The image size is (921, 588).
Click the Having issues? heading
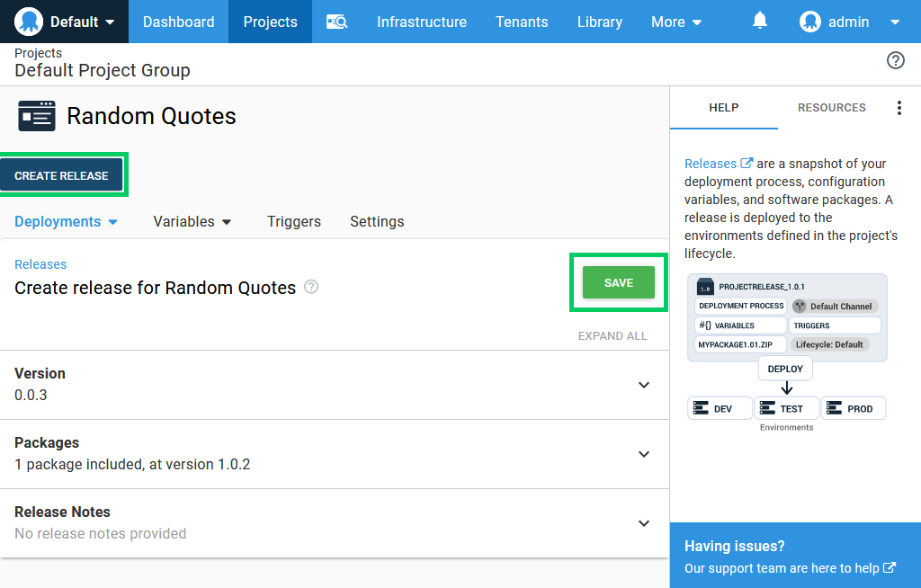(734, 546)
